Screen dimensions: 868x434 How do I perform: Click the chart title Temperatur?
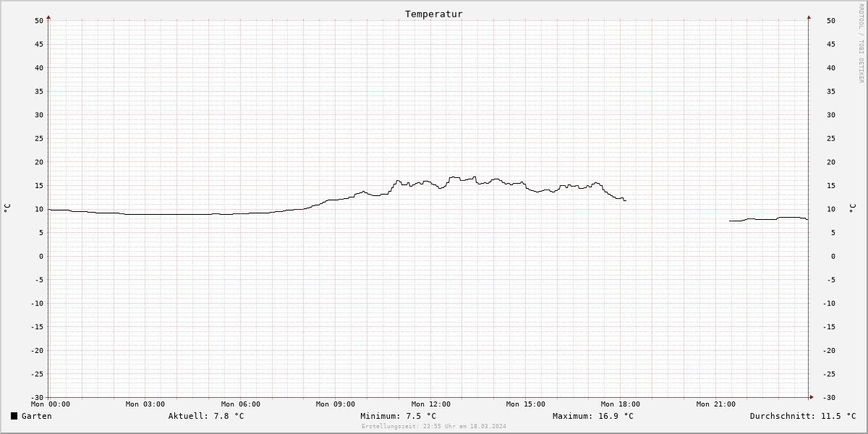click(x=434, y=14)
